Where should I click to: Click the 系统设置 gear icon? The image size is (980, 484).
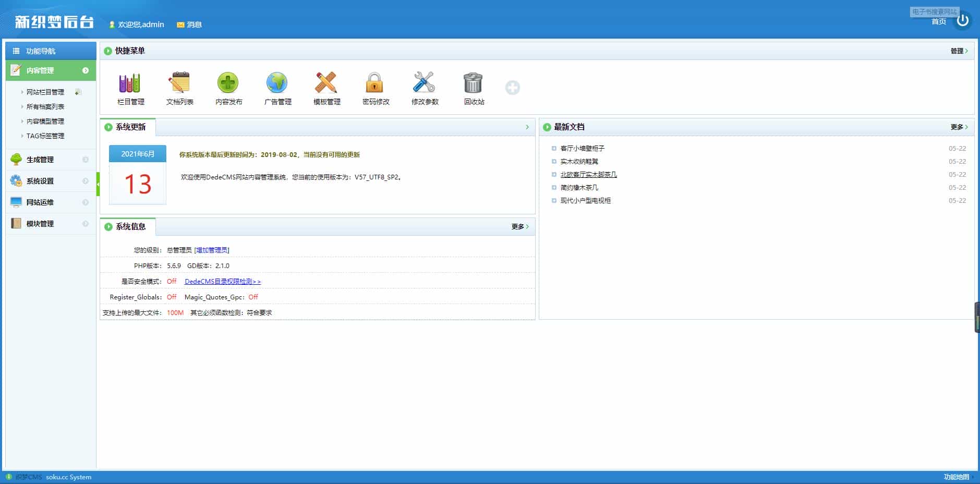16,181
